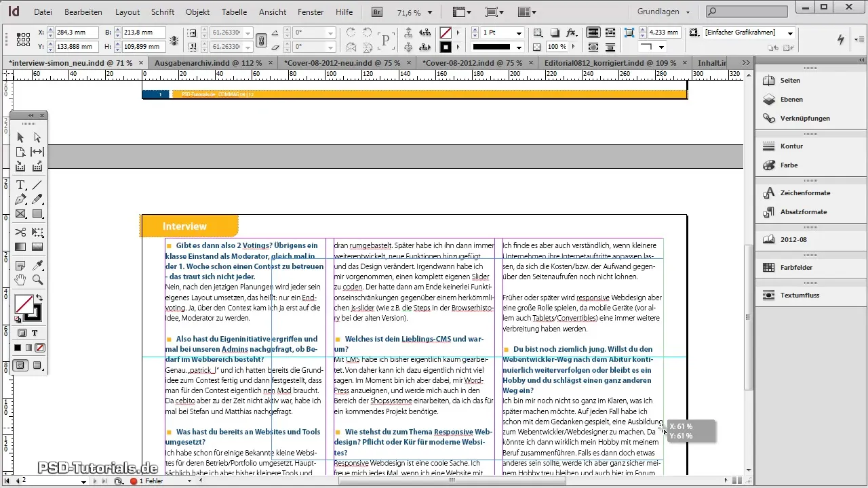Select the Selection tool (black arrow)

pos(20,138)
